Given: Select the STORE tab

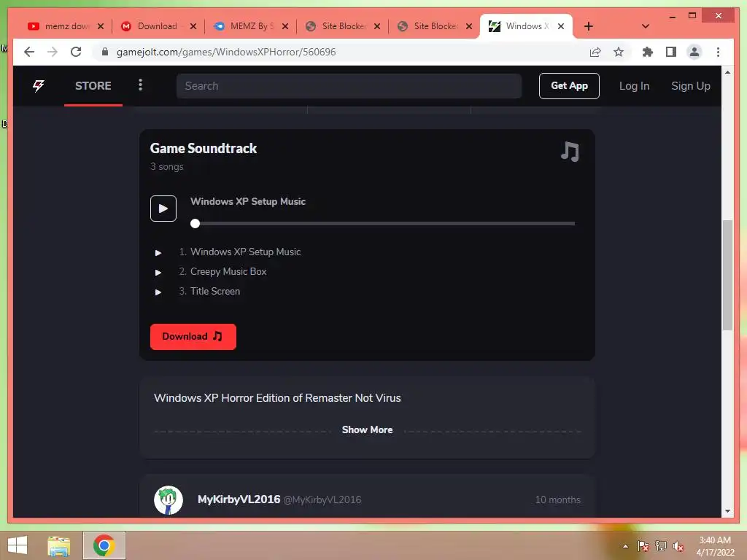Looking at the screenshot, I should click(x=93, y=86).
